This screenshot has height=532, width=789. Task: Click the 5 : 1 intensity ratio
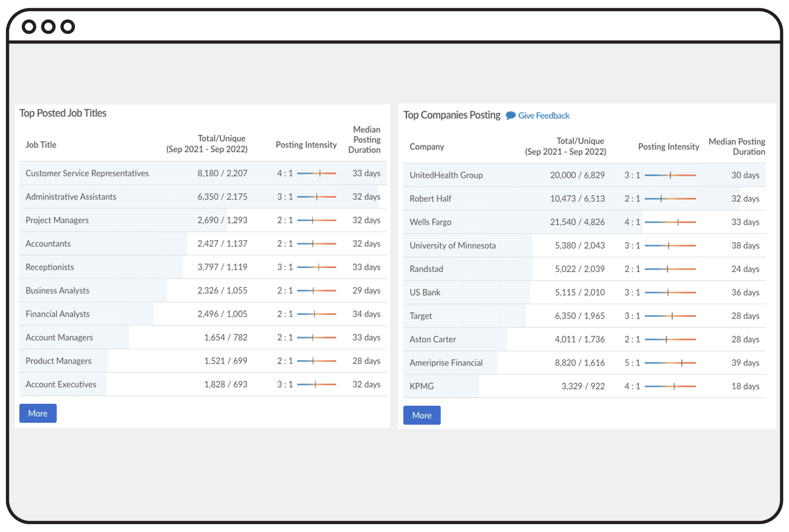pyautogui.click(x=632, y=363)
